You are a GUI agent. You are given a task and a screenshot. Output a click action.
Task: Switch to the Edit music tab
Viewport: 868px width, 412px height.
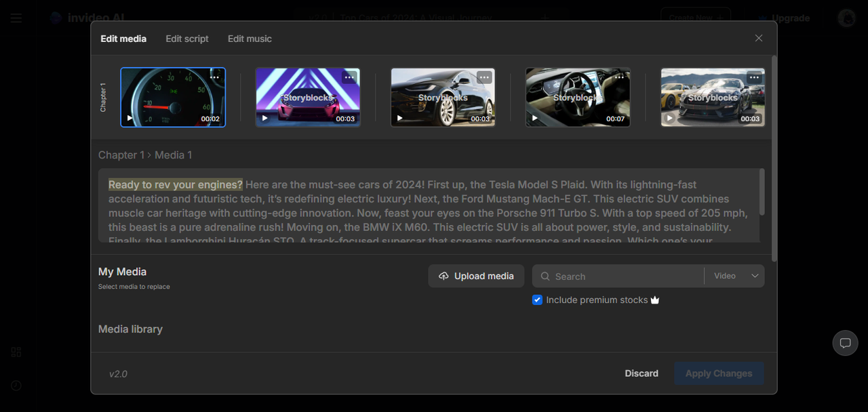tap(250, 39)
